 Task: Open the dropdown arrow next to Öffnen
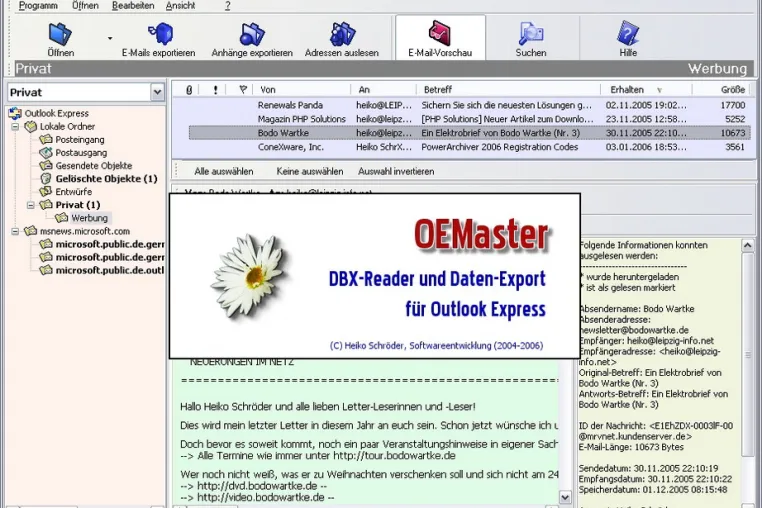pos(110,38)
